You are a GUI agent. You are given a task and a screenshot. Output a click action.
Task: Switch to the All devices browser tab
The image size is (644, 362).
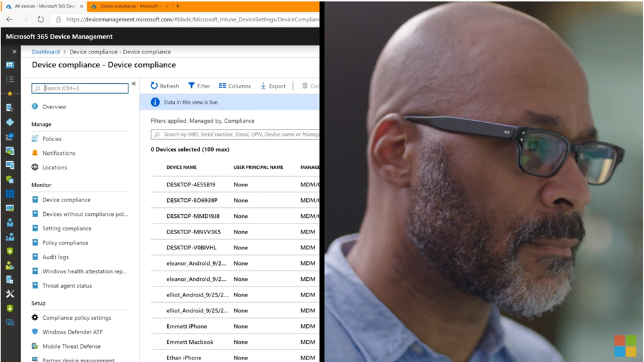point(44,6)
